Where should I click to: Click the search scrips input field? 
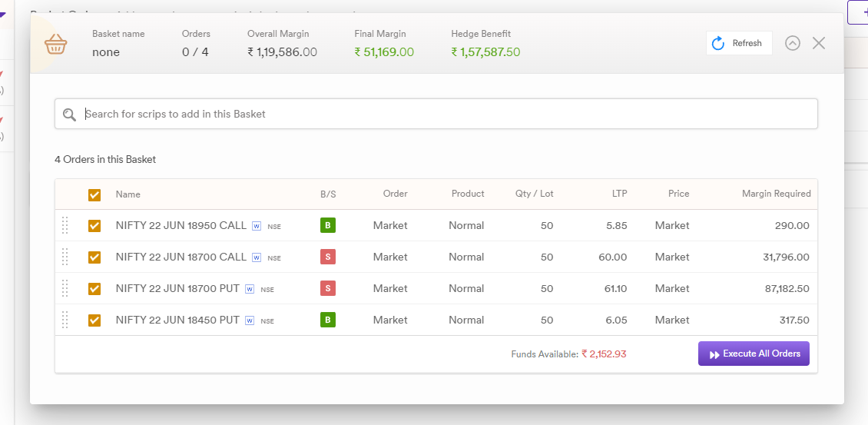(x=436, y=115)
